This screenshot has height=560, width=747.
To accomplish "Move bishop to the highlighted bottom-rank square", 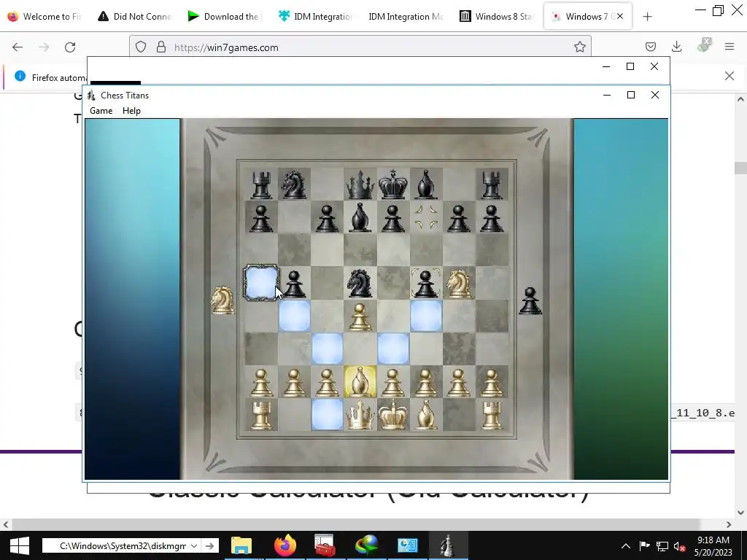I will pyautogui.click(x=327, y=414).
